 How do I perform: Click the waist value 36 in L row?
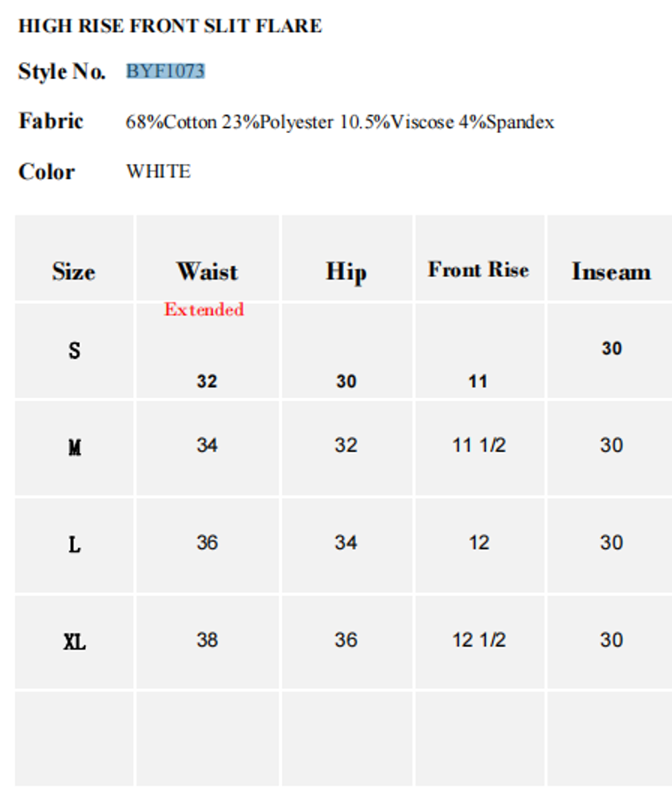[x=207, y=543]
